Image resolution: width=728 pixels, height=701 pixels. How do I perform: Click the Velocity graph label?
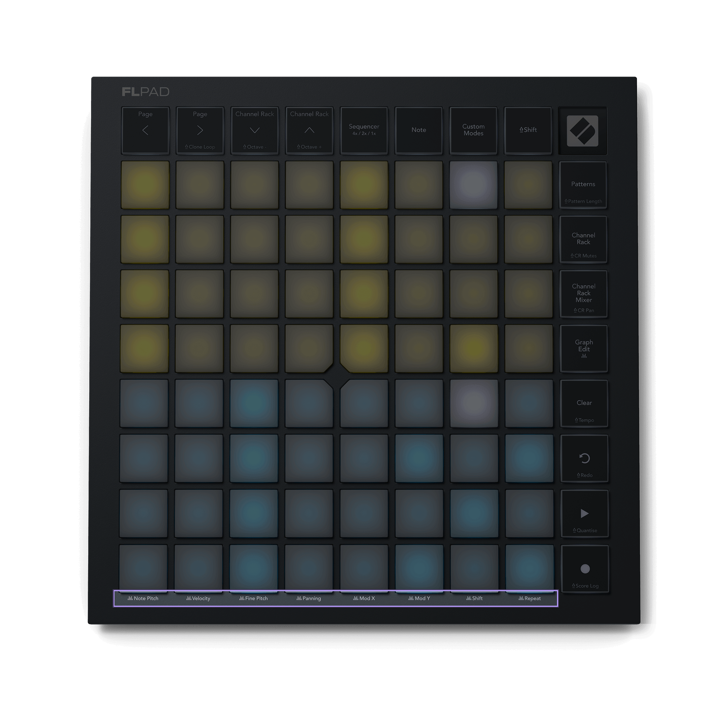(198, 599)
